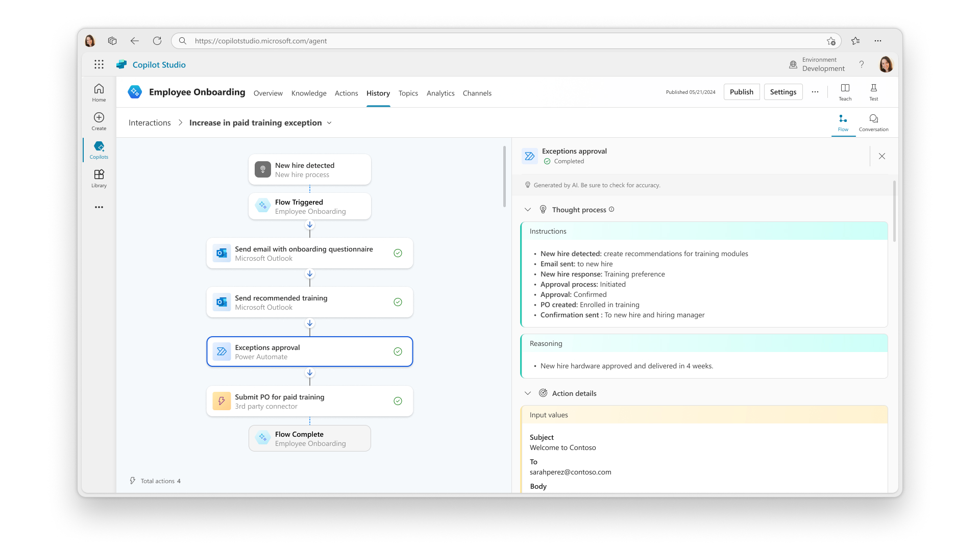Navigate back to Interactions breadcrumb
The width and height of the screenshot is (980, 551).
pos(149,123)
